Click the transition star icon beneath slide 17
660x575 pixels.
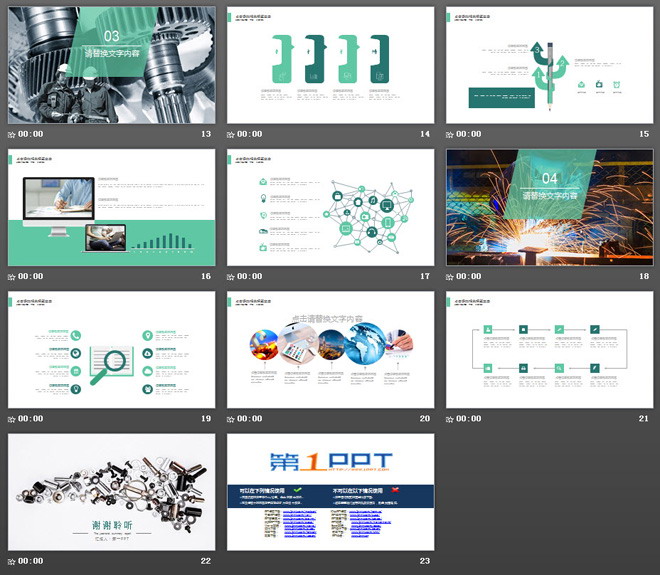[231, 276]
